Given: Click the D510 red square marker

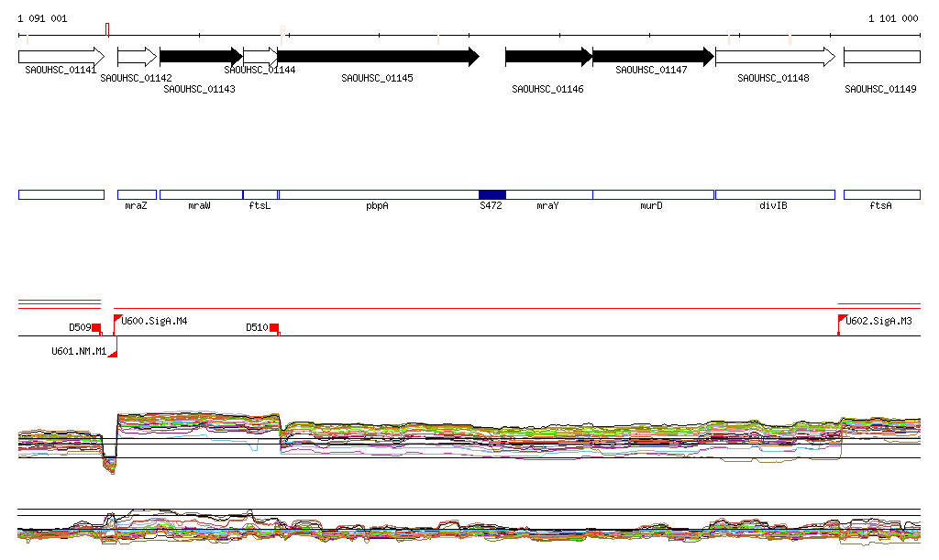Looking at the screenshot, I should 274,327.
